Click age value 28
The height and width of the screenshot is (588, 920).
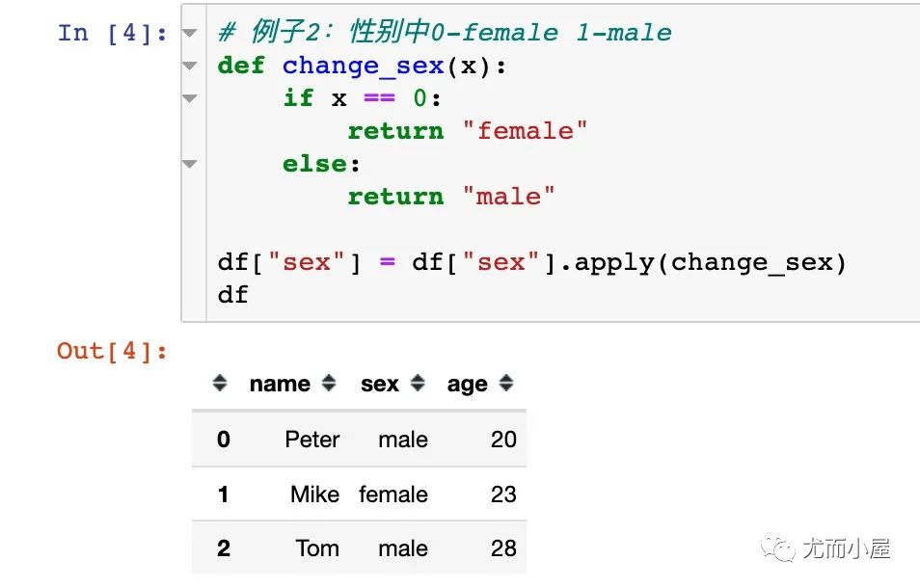click(x=503, y=548)
